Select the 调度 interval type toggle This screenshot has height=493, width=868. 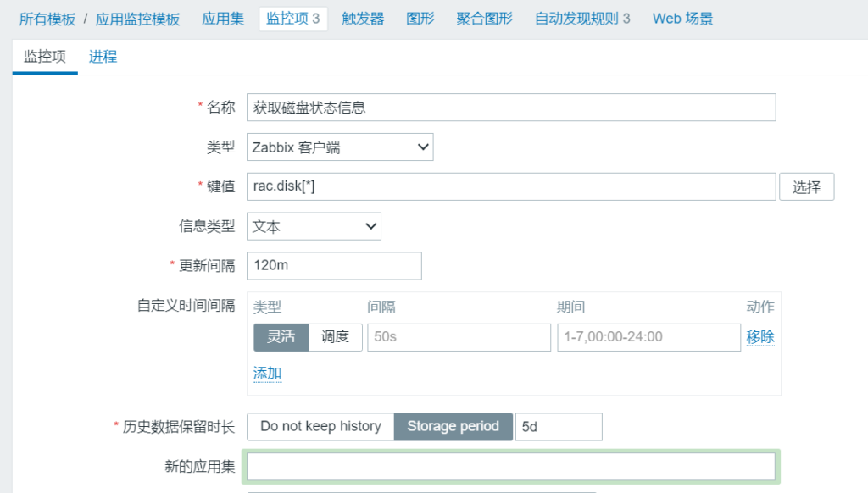pyautogui.click(x=335, y=336)
